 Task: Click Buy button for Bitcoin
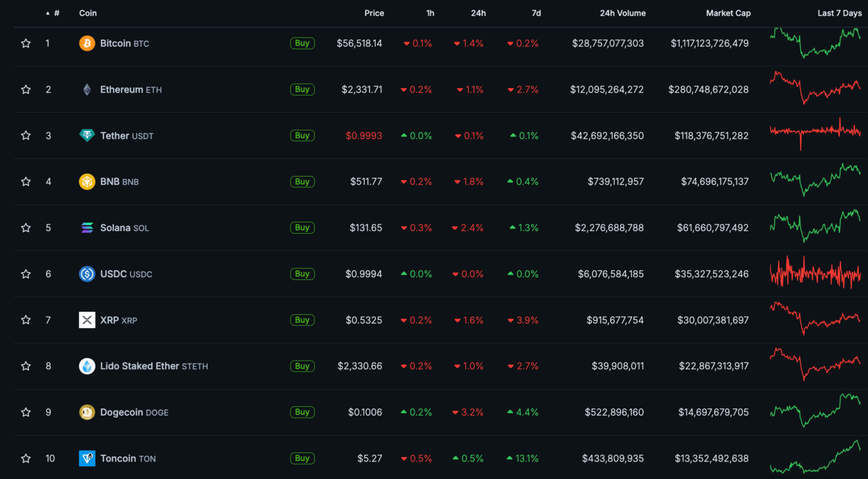[302, 43]
